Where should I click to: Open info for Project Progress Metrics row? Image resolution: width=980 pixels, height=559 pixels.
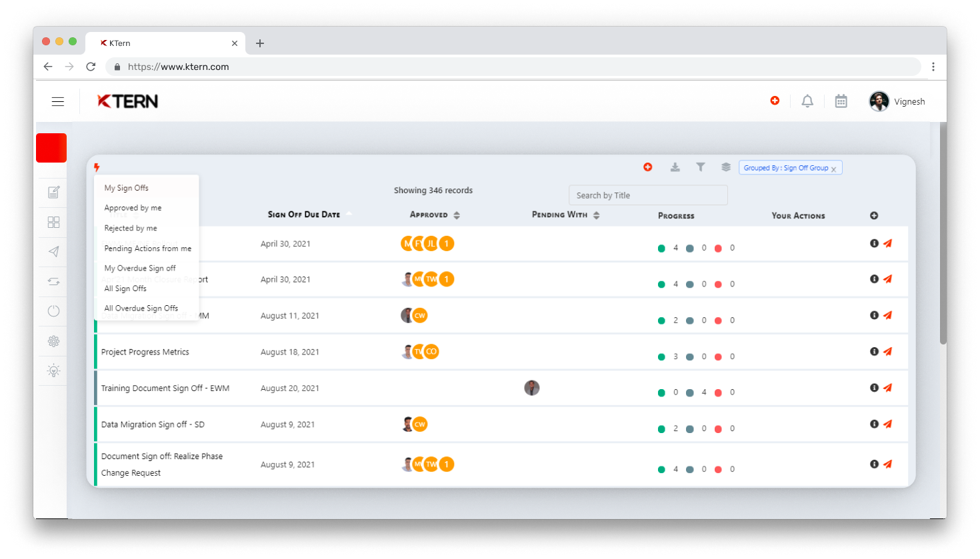click(x=874, y=351)
